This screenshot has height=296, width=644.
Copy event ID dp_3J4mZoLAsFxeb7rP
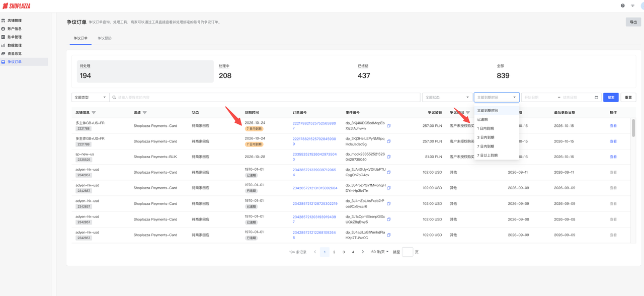click(388, 203)
